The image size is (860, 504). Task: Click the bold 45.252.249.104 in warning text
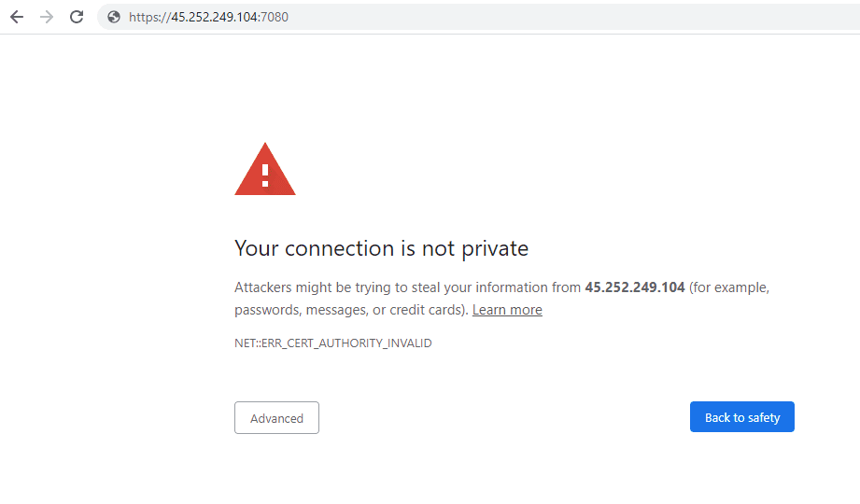coord(635,287)
